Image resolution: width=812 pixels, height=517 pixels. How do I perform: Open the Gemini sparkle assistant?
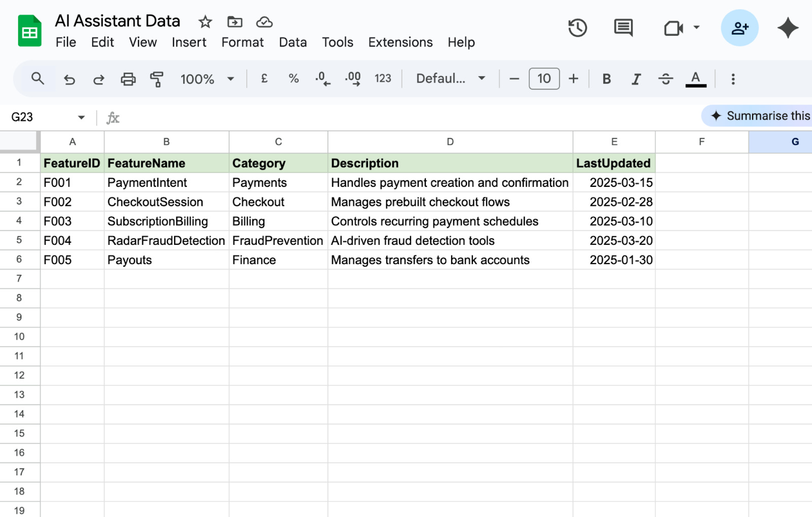[x=788, y=28]
